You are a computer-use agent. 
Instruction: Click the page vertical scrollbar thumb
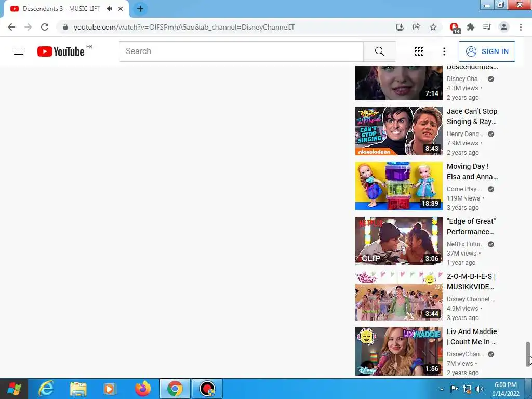[x=528, y=354]
